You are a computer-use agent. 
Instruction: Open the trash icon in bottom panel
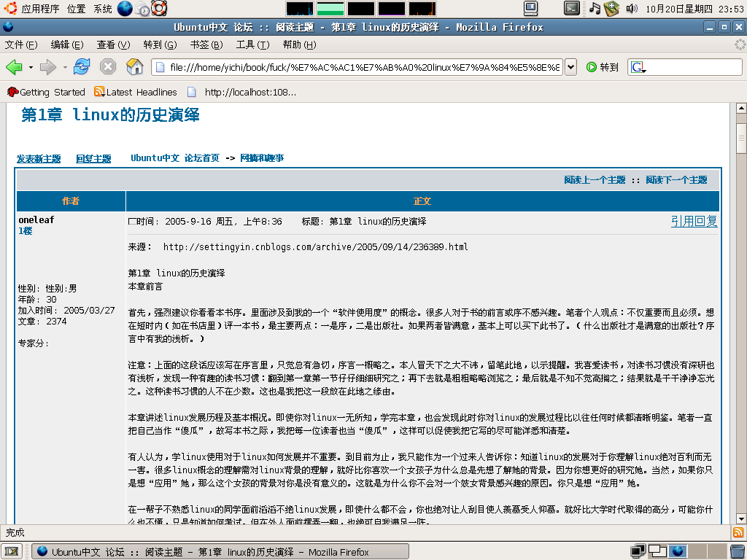738,551
